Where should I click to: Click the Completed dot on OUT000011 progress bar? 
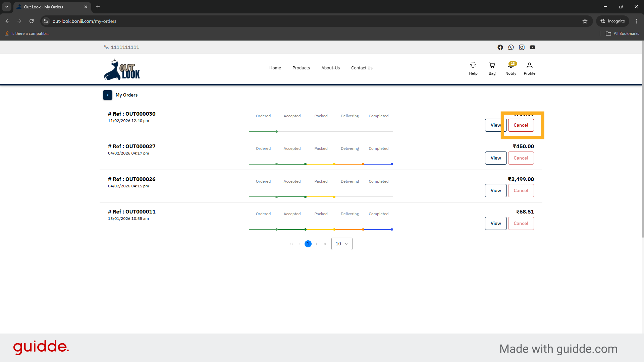(392, 230)
